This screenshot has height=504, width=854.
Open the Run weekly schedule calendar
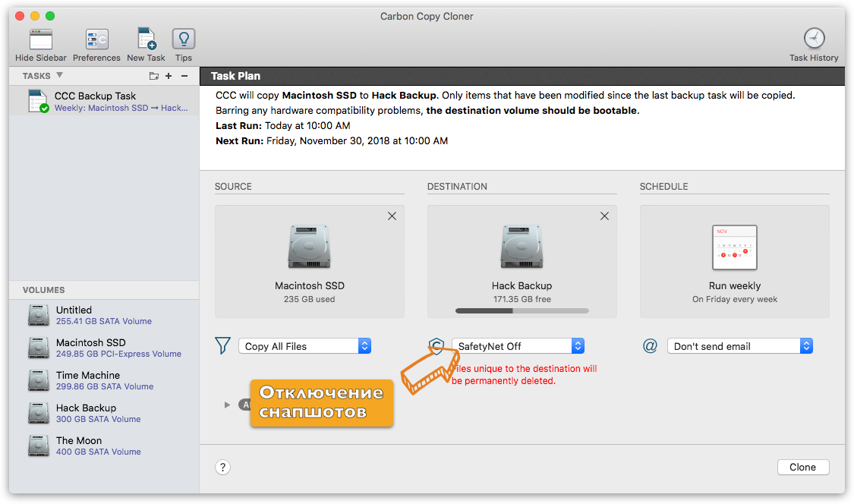[x=735, y=247]
